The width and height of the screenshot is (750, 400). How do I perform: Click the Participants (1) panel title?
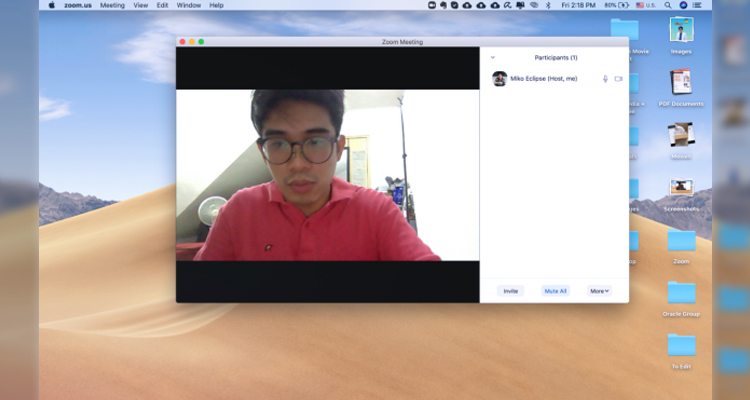coord(556,57)
